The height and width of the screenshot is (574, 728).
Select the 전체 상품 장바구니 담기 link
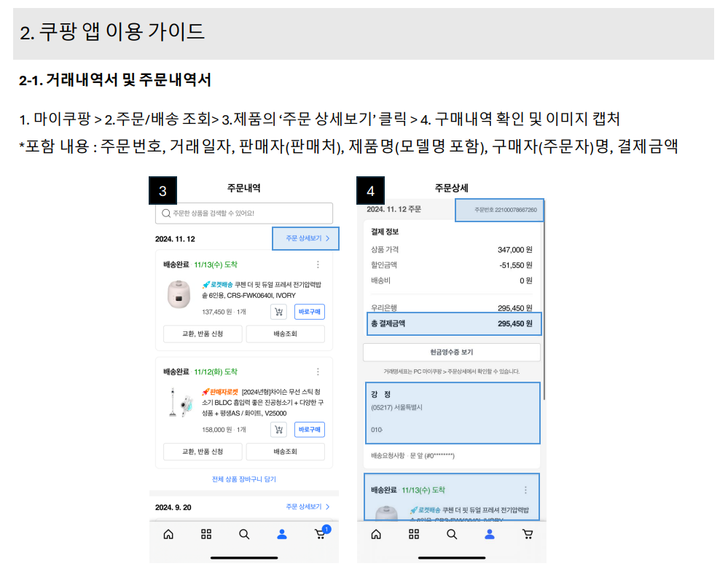(x=244, y=478)
